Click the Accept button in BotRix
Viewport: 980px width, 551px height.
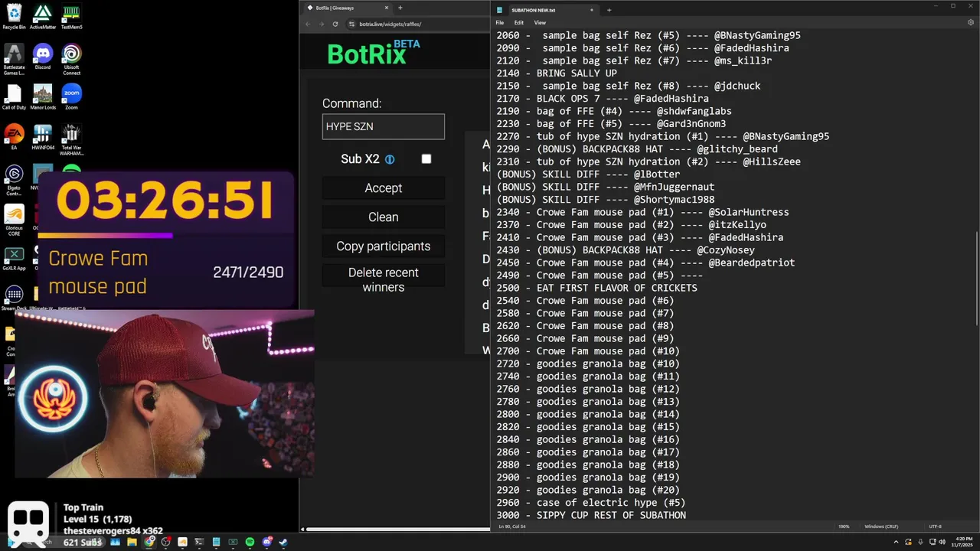tap(383, 188)
